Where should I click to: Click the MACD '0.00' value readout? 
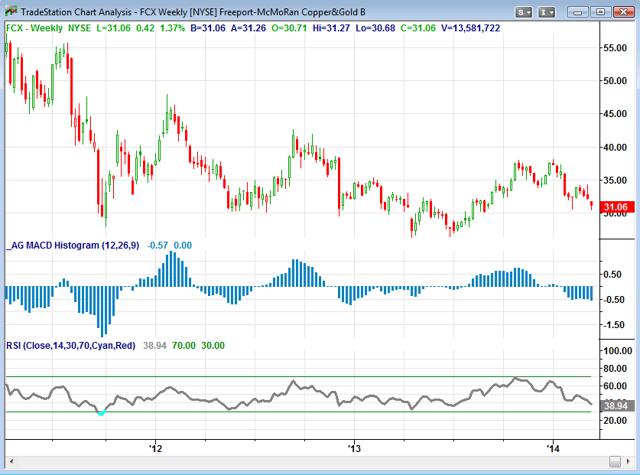click(x=182, y=245)
